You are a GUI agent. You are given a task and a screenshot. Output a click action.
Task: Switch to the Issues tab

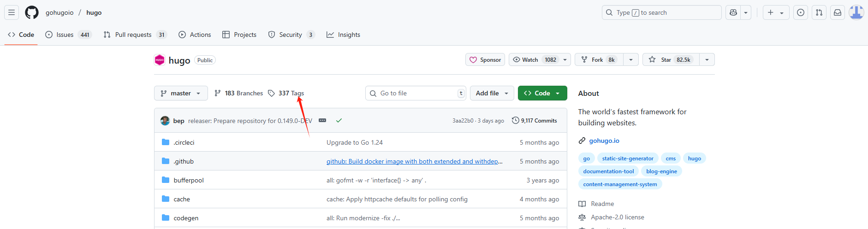(68, 35)
